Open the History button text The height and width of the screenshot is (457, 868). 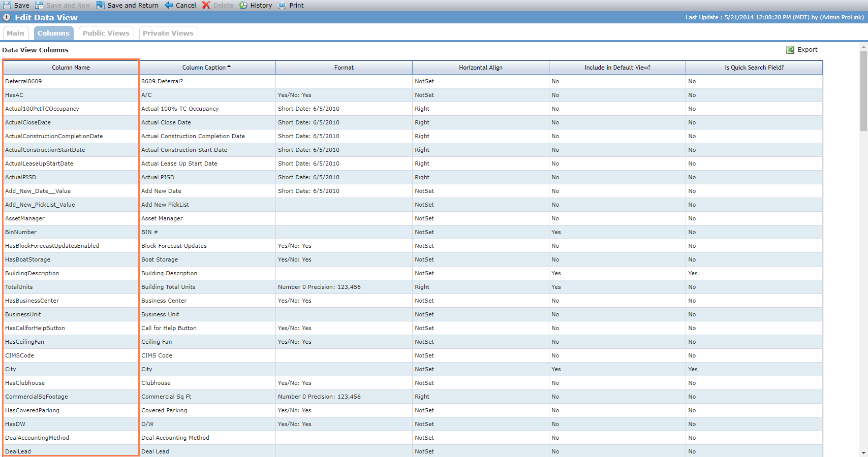261,5
